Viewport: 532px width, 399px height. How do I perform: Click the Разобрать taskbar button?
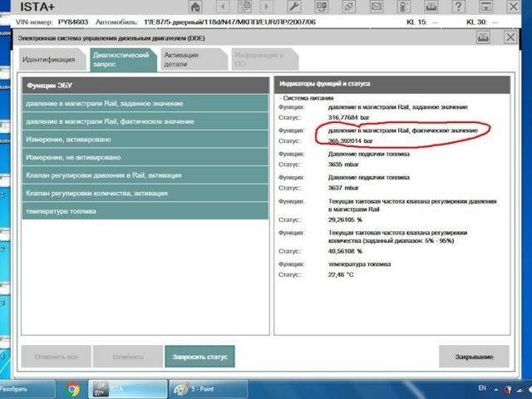[27, 389]
